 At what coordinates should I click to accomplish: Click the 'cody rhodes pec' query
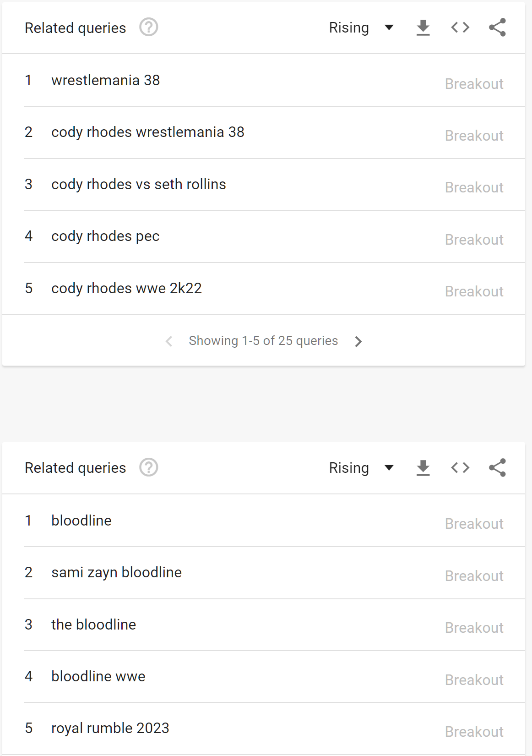pos(105,236)
